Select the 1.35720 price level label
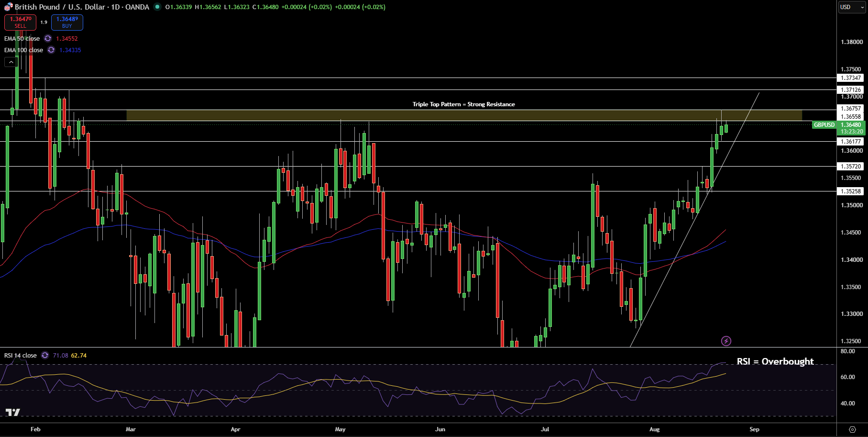 click(851, 167)
